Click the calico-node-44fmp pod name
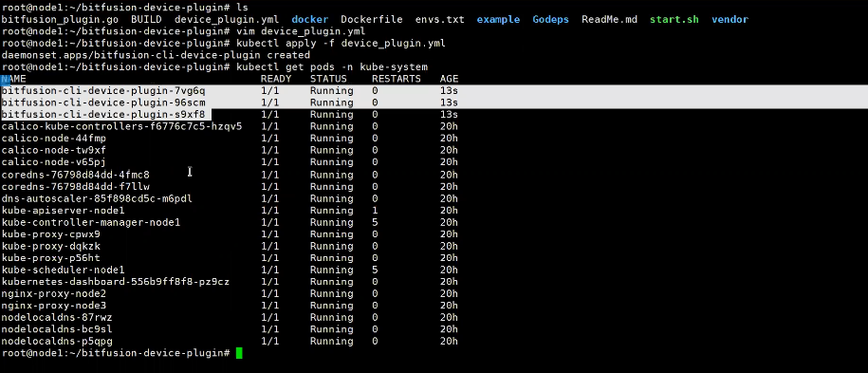This screenshot has width=868, height=373. (x=54, y=139)
